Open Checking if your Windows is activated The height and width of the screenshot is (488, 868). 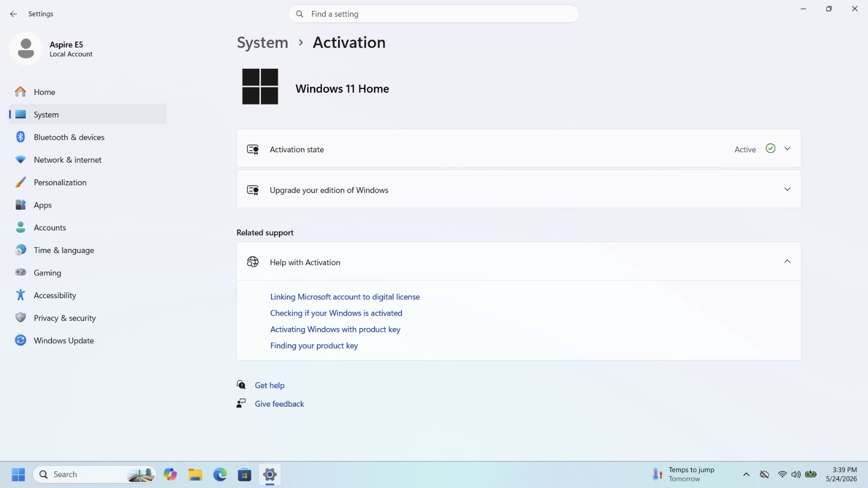click(x=336, y=313)
